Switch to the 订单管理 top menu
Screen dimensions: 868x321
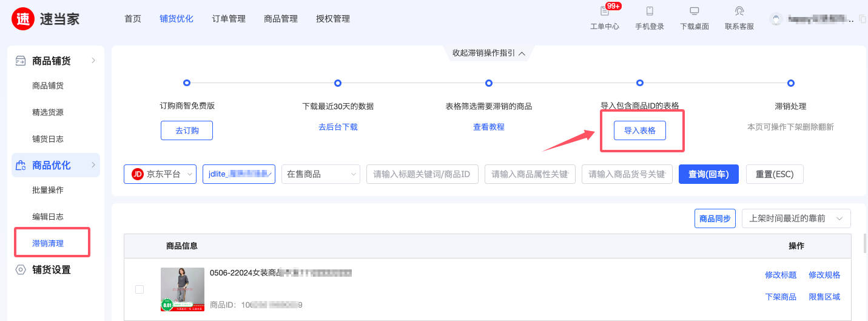point(229,19)
